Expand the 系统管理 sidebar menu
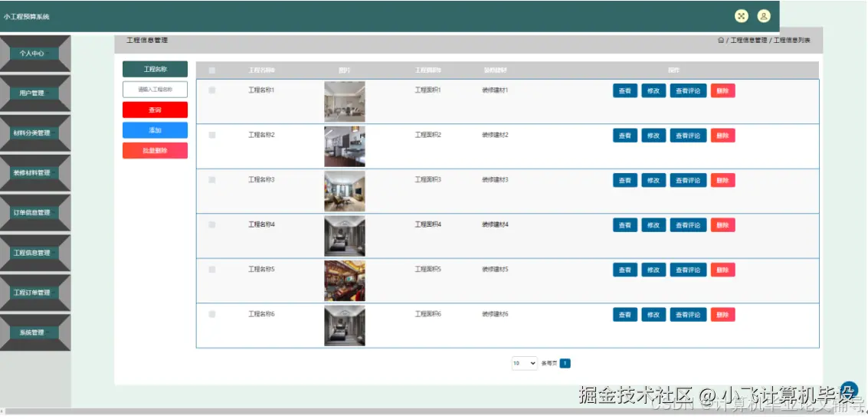Image resolution: width=868 pixels, height=419 pixels. pos(35,332)
